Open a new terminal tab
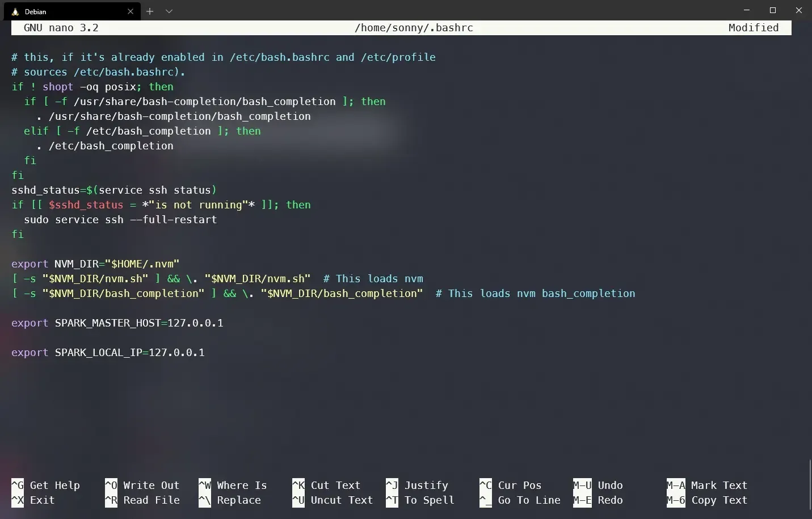The width and height of the screenshot is (812, 519). point(150,11)
